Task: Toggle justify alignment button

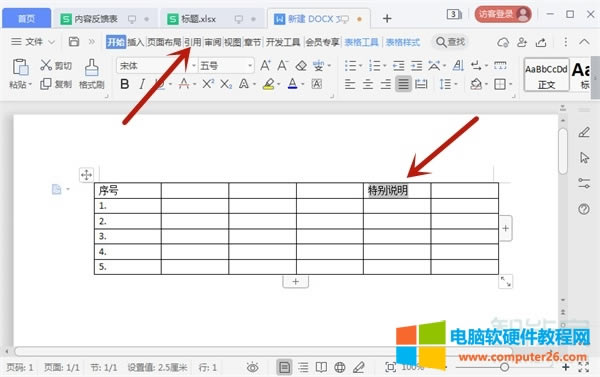Action: pos(403,84)
